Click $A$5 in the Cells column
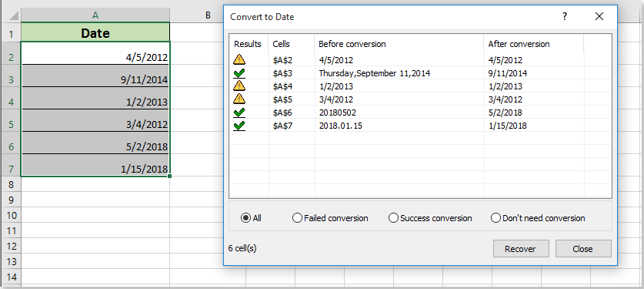This screenshot has height=289, width=644. pos(282,99)
